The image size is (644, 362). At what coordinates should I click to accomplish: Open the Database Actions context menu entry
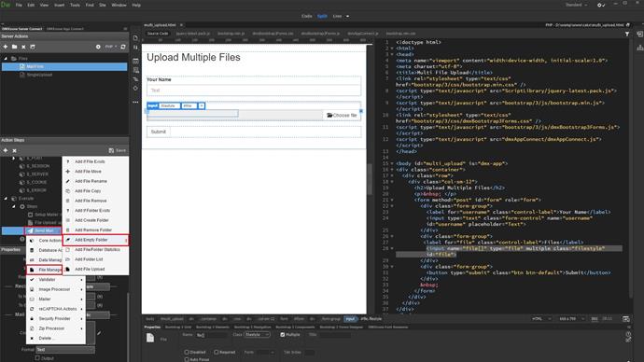pos(45,250)
